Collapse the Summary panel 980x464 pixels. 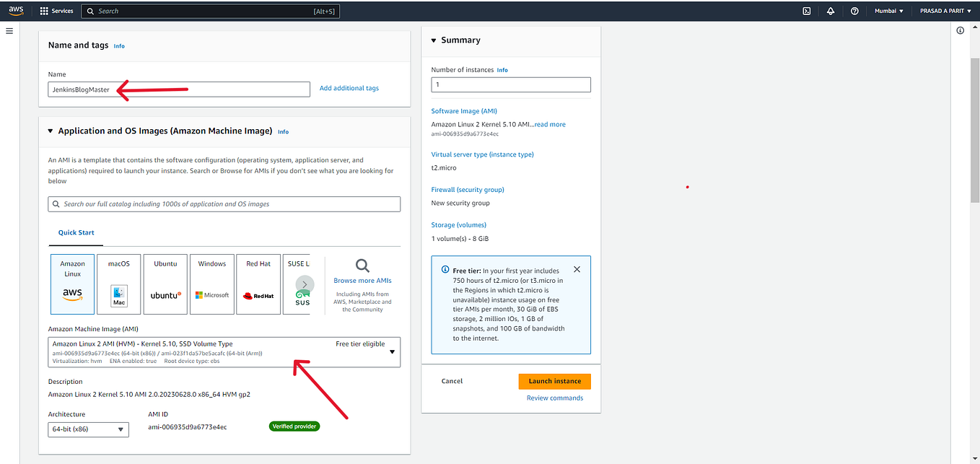(x=434, y=40)
